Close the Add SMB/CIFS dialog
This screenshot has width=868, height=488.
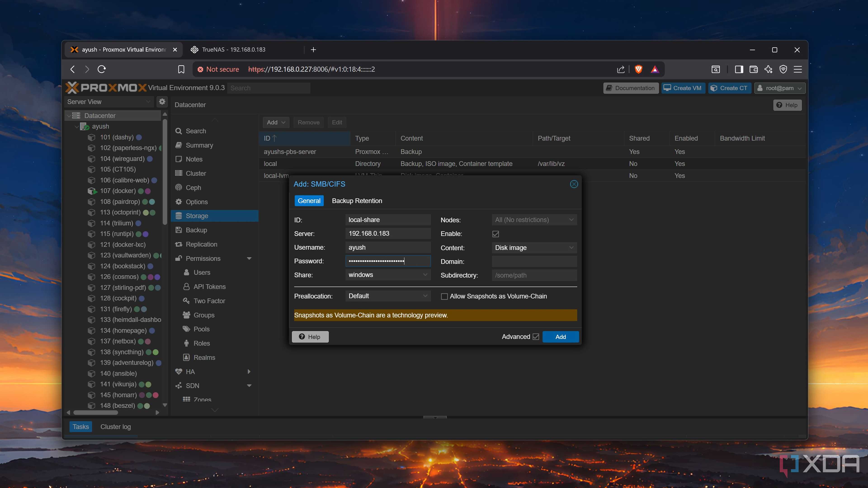coord(573,184)
